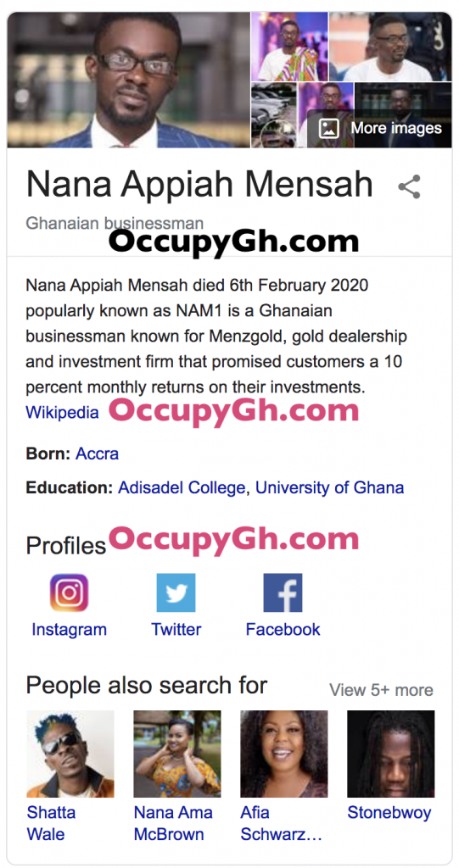
Task: Open the Twitter profile icon
Action: click(x=176, y=593)
